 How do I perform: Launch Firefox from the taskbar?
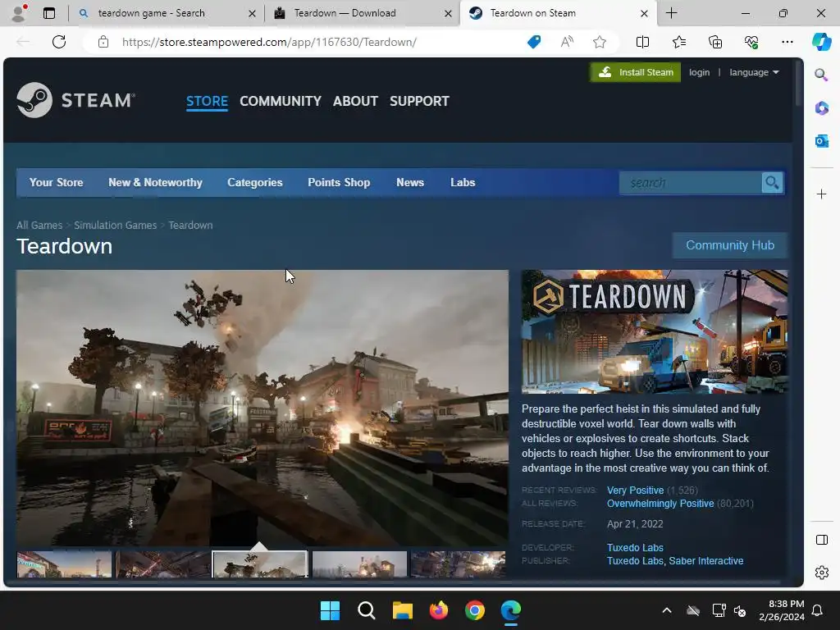pyautogui.click(x=439, y=610)
